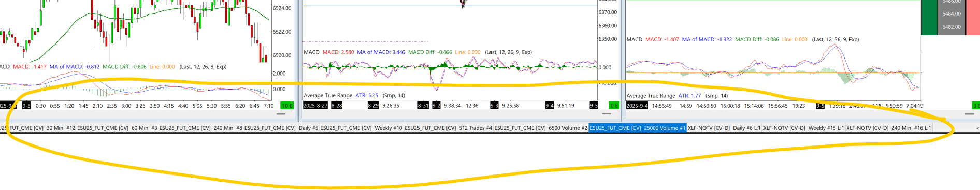Screen dimensions: 980x190
Task: Click the green '10 E' indicator box
Action: click(287, 106)
